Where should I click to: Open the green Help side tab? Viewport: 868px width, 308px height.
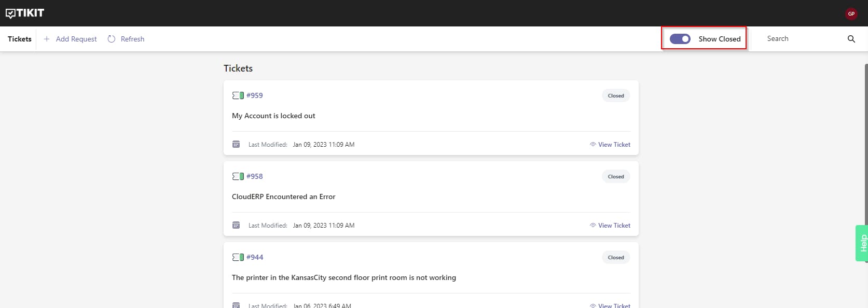click(x=862, y=243)
